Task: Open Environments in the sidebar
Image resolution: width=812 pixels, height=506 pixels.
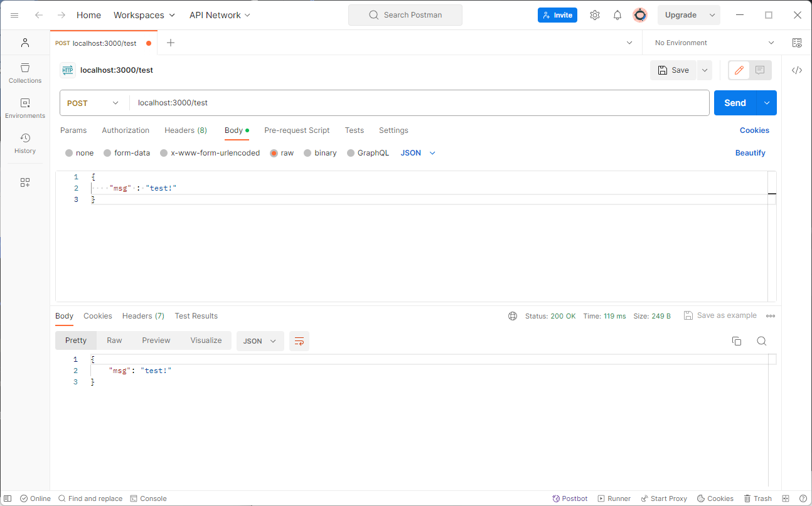Action: tap(25, 108)
